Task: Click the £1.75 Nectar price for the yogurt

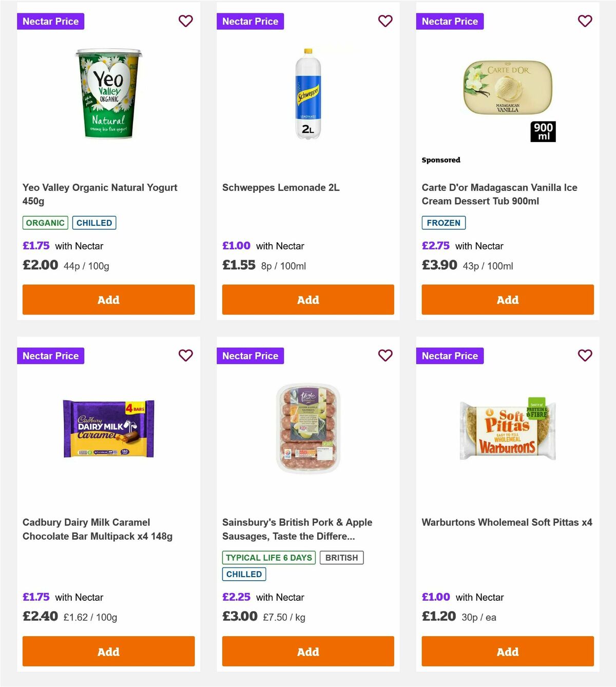Action: click(35, 246)
